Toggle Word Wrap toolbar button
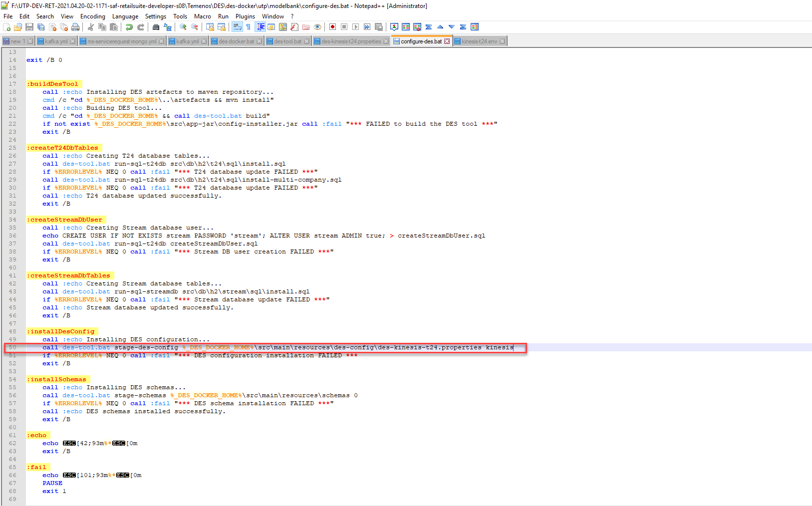 pyautogui.click(x=237, y=27)
